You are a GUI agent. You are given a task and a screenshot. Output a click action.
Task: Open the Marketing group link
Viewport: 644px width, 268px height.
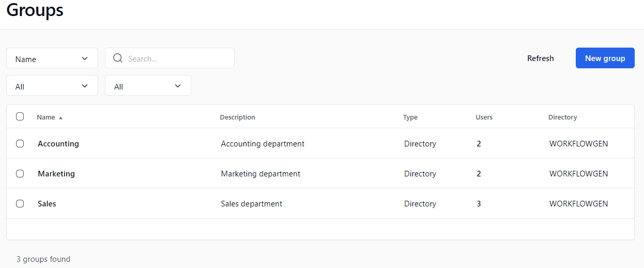[x=56, y=174]
